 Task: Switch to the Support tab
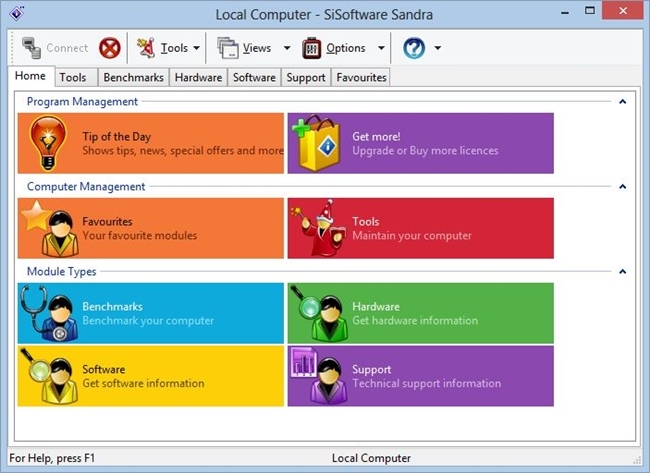pos(306,78)
